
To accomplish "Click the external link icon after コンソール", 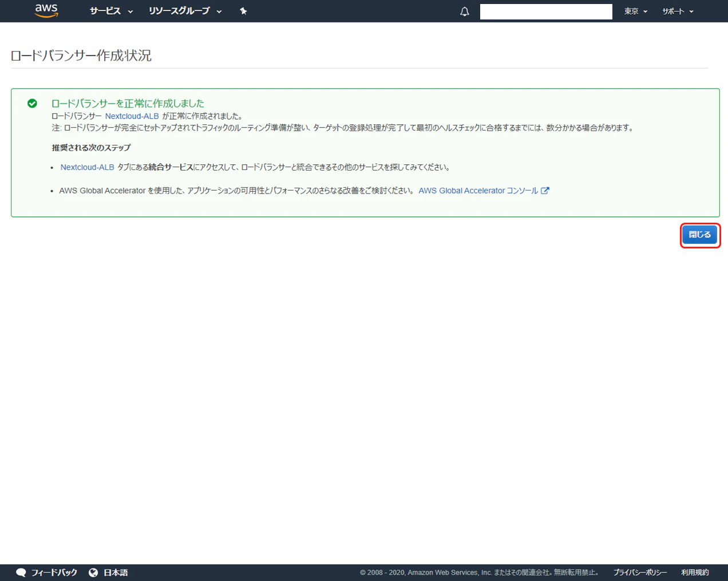I will [x=545, y=191].
